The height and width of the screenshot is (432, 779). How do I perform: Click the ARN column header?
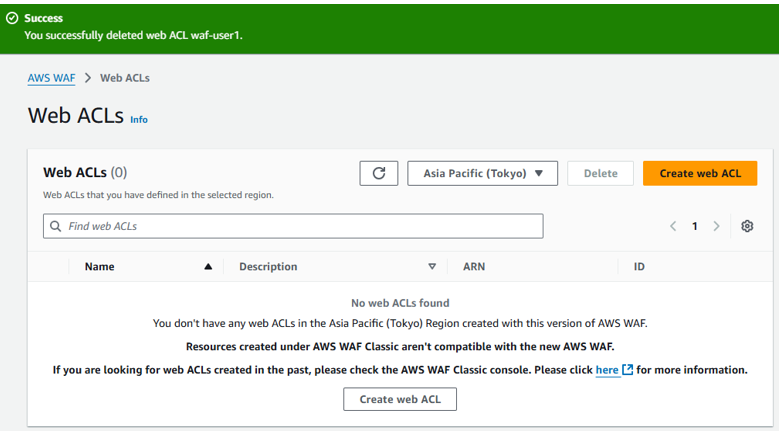474,267
